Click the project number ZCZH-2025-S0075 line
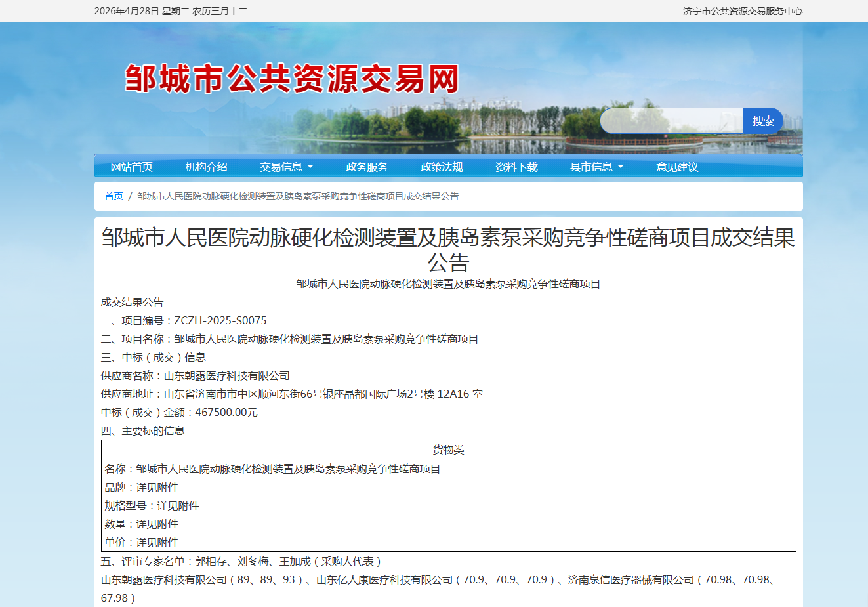The width and height of the screenshot is (868, 607). pos(184,320)
